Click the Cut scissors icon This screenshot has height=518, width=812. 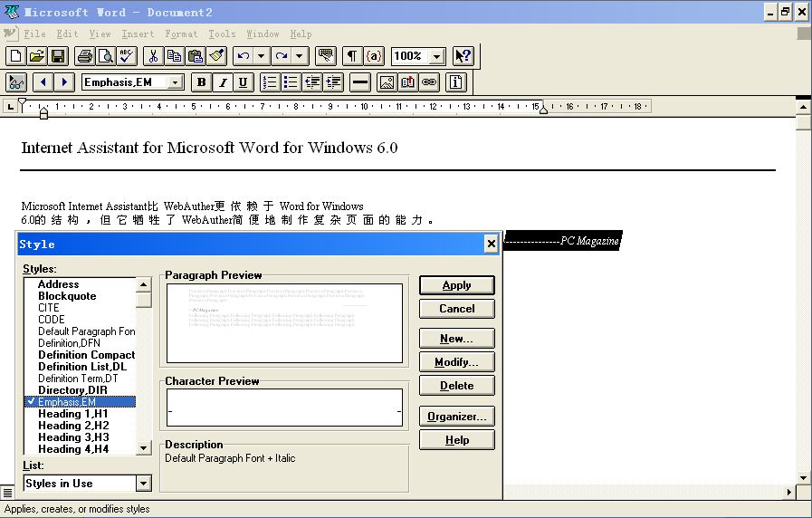[153, 56]
